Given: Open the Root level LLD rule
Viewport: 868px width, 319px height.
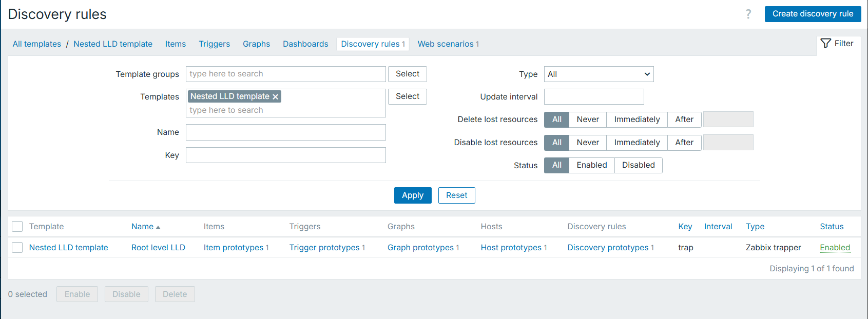Looking at the screenshot, I should pyautogui.click(x=158, y=248).
